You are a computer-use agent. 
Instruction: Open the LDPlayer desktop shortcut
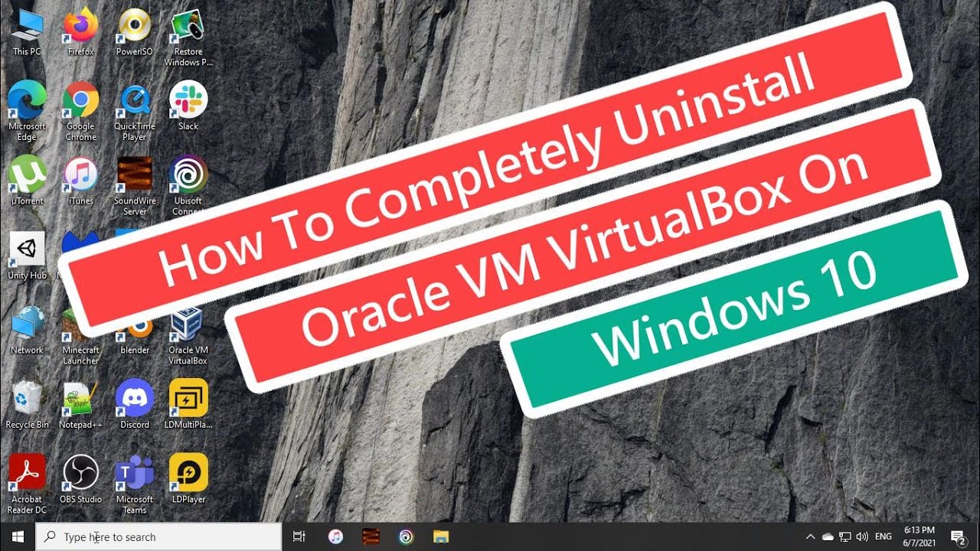(x=188, y=479)
